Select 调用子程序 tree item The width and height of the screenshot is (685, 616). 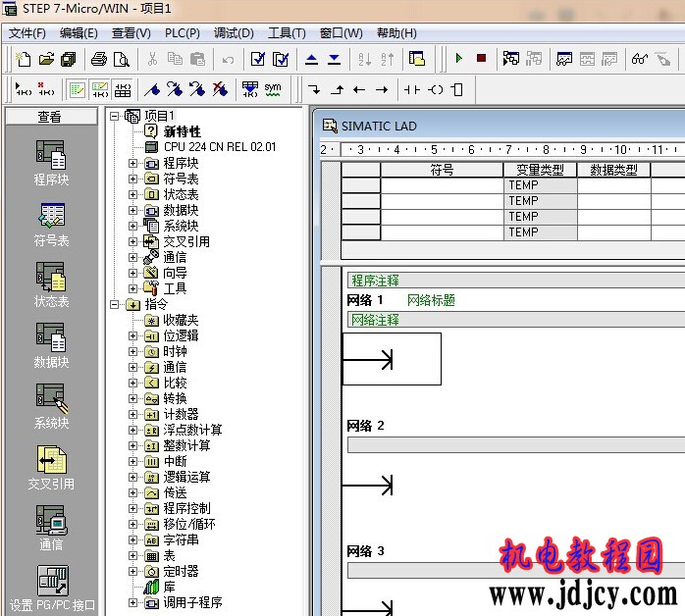click(192, 603)
